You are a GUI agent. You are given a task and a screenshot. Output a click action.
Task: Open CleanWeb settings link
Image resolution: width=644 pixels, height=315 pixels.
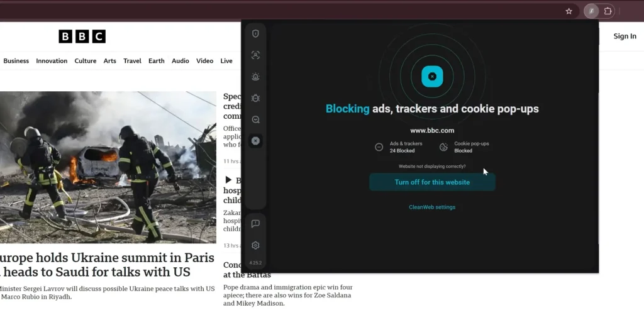pyautogui.click(x=432, y=207)
